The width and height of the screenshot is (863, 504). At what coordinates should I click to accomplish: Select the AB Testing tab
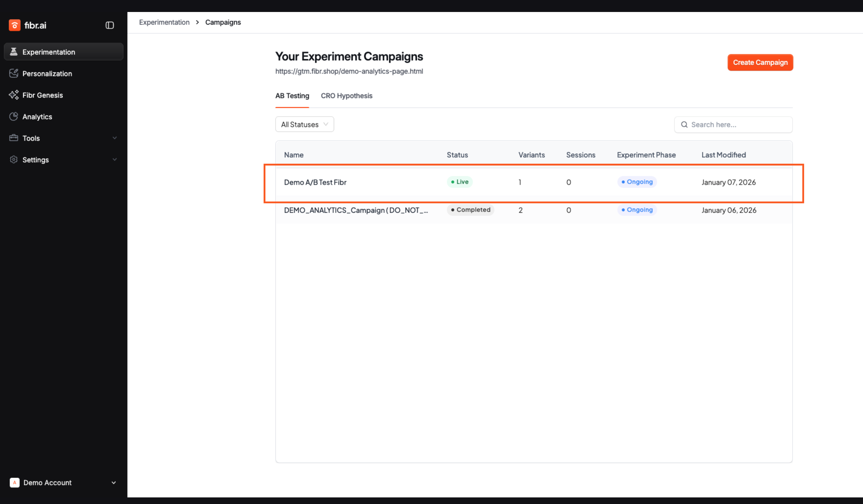(292, 96)
